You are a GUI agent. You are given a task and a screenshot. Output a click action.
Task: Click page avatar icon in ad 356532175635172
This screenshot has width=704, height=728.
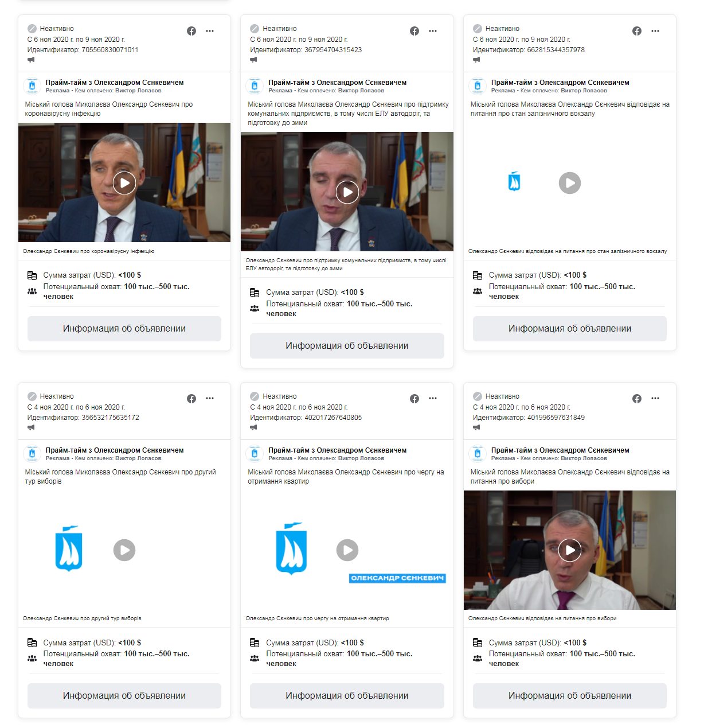[32, 454]
